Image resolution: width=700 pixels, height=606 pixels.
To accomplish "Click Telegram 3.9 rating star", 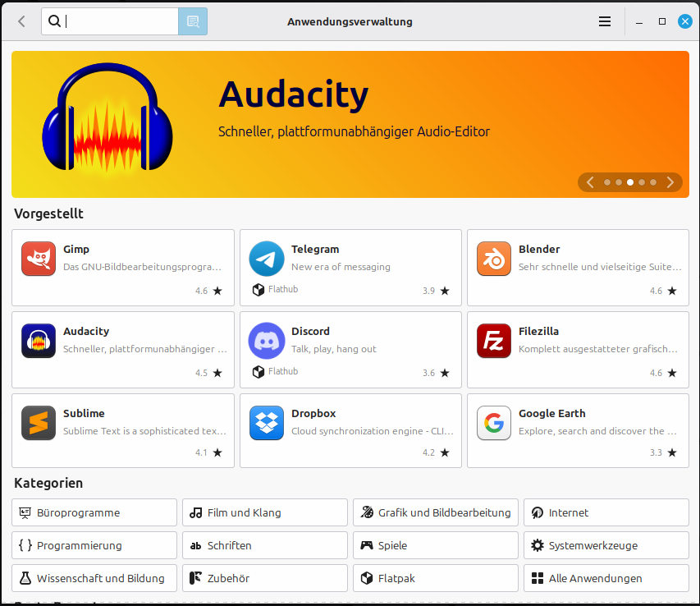I will pos(445,291).
